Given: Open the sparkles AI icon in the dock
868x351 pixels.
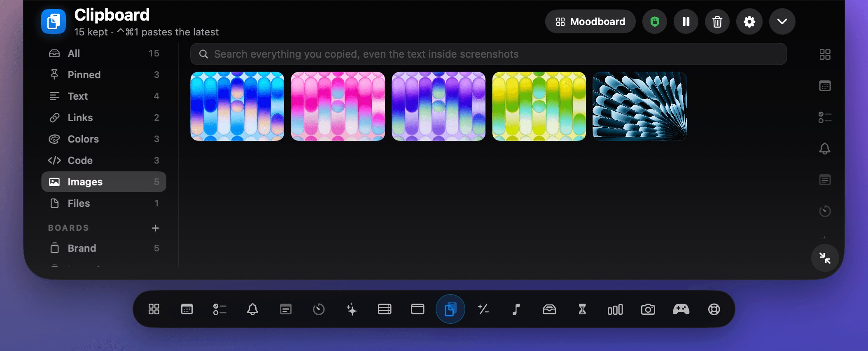Looking at the screenshot, I should tap(352, 309).
